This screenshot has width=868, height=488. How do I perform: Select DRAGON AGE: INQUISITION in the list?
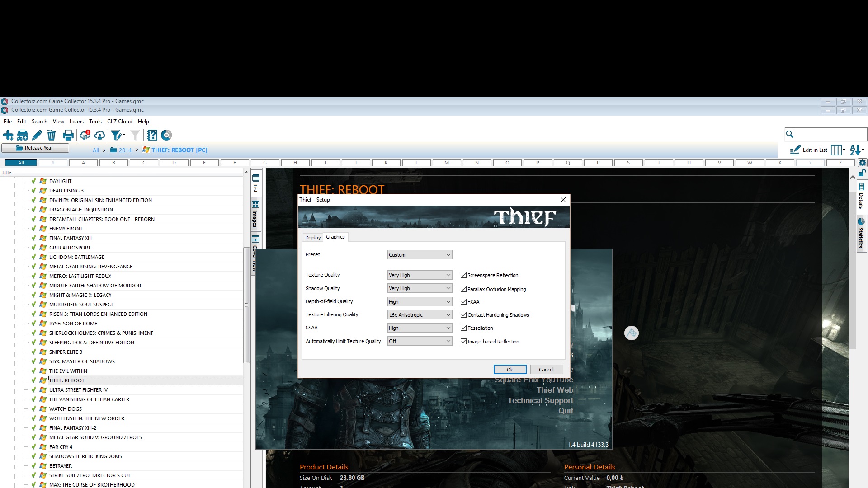[x=81, y=210]
